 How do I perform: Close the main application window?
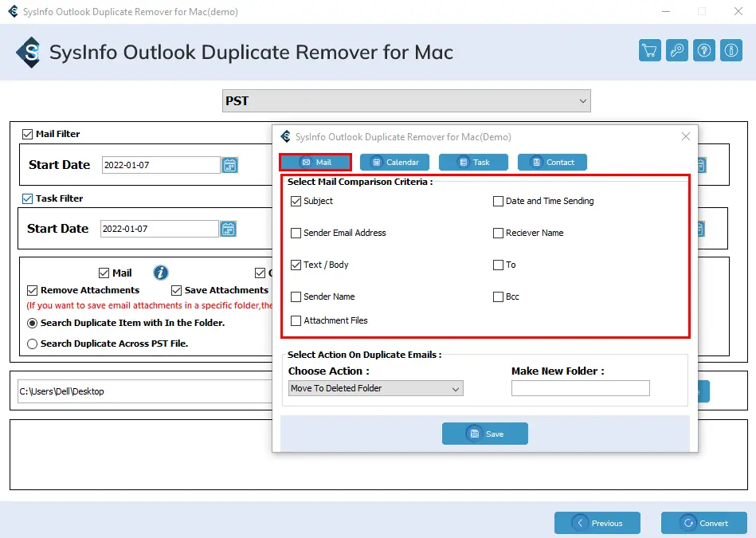(738, 11)
